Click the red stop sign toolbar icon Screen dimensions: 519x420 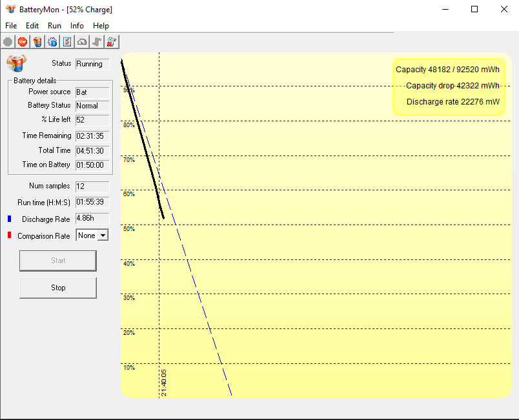tap(23, 42)
